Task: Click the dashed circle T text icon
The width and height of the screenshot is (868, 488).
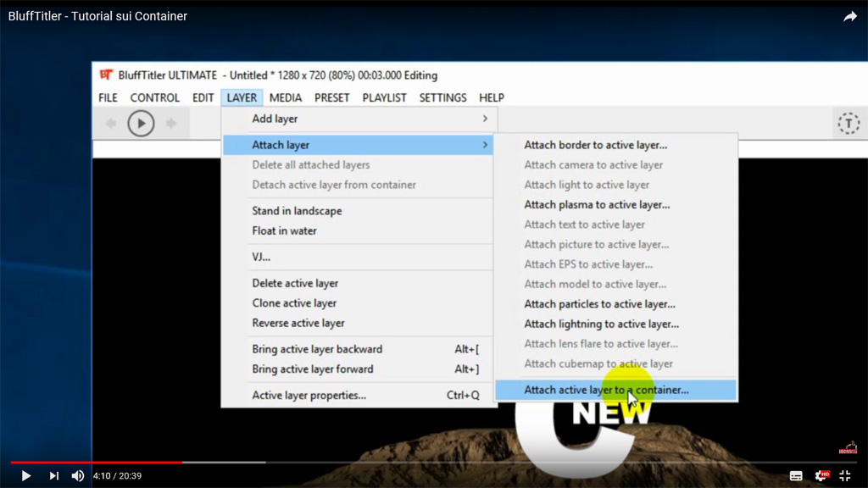Action: (x=849, y=124)
